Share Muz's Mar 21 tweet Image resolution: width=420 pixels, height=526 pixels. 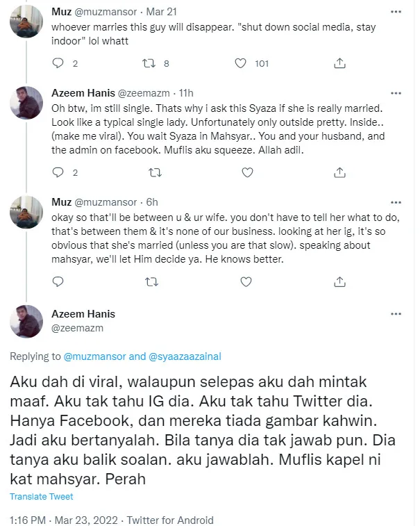click(x=339, y=63)
